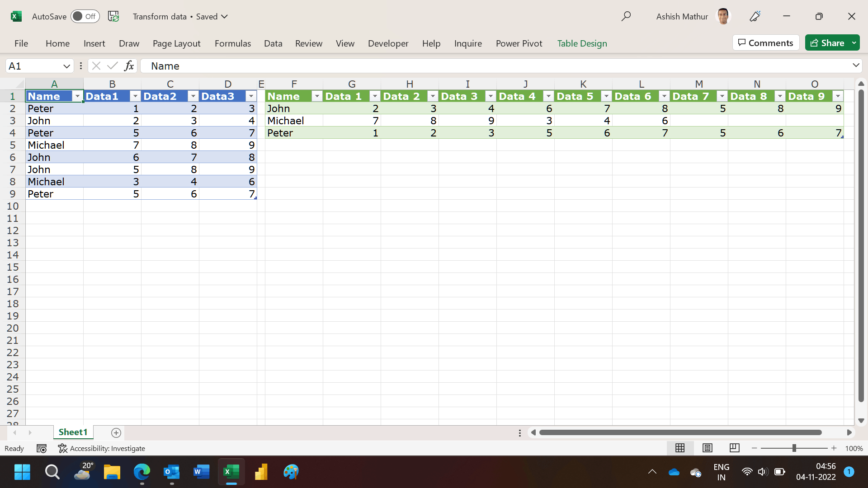This screenshot has width=868, height=488.
Task: Click the macro recording status bar icon
Action: 42,449
